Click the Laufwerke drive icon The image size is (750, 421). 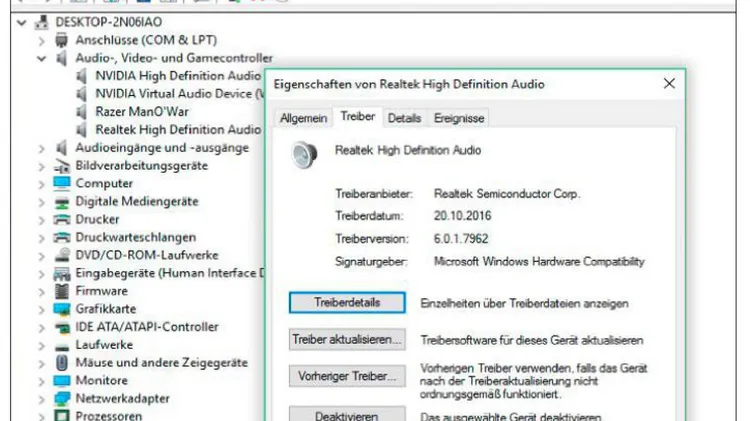tap(62, 346)
